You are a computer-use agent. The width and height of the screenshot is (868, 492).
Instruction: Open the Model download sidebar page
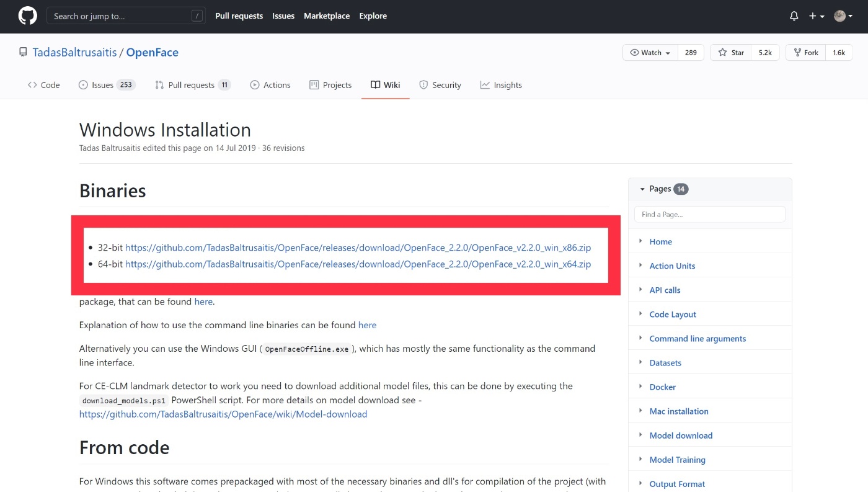681,435
